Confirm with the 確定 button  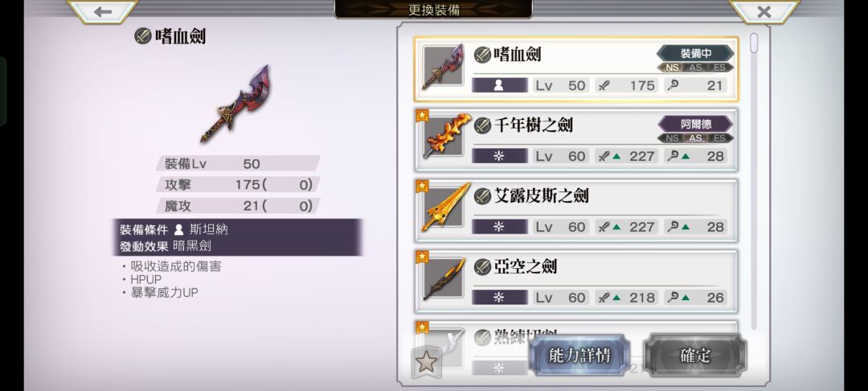point(694,356)
